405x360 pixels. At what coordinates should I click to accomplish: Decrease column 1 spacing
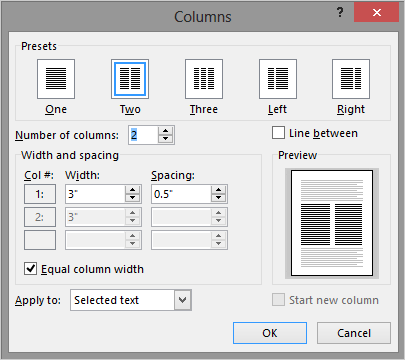(x=219, y=198)
